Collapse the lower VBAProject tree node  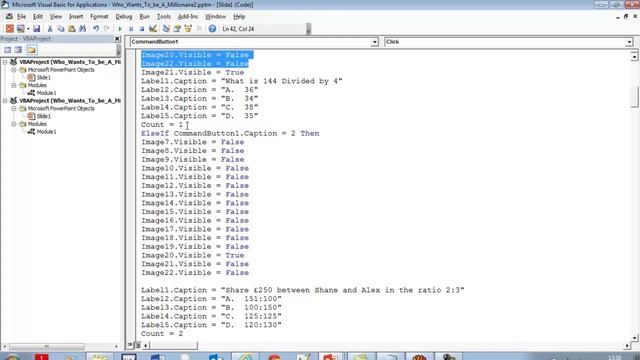tap(5, 100)
